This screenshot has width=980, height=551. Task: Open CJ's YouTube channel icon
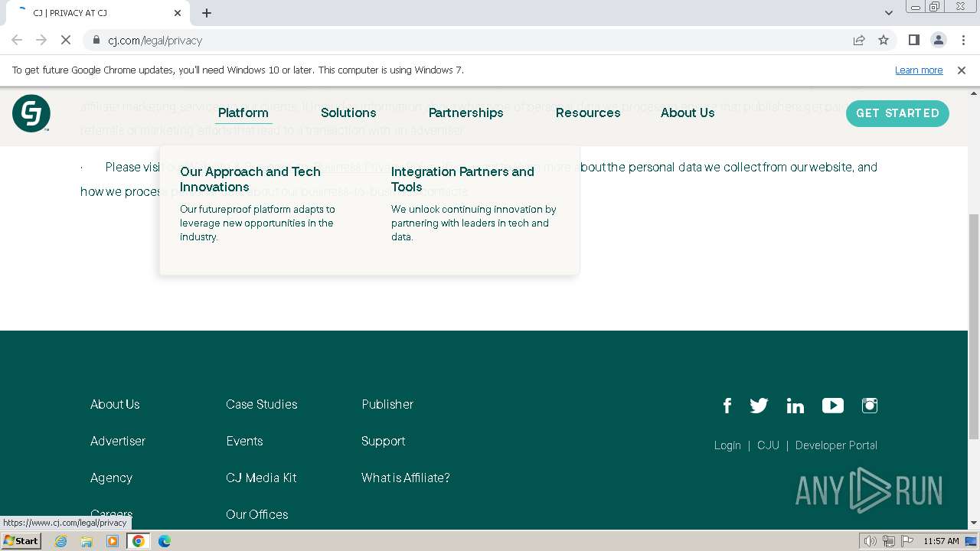tap(833, 406)
